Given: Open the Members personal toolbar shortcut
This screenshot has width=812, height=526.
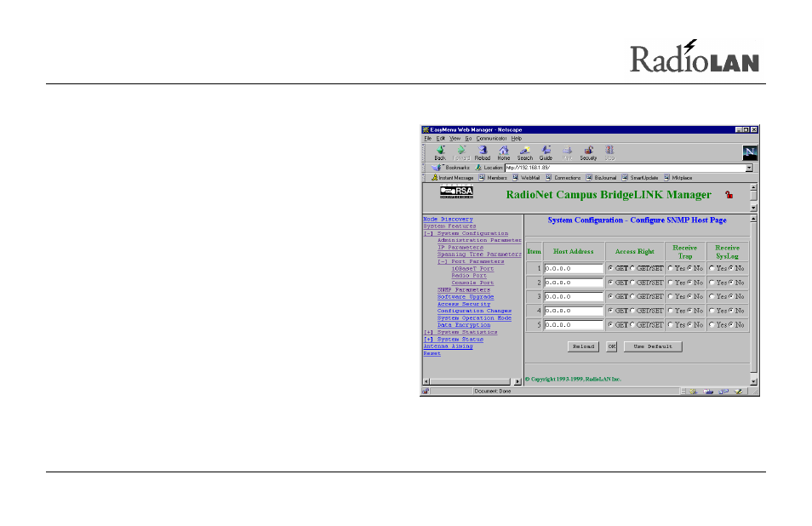Looking at the screenshot, I should 493,178.
